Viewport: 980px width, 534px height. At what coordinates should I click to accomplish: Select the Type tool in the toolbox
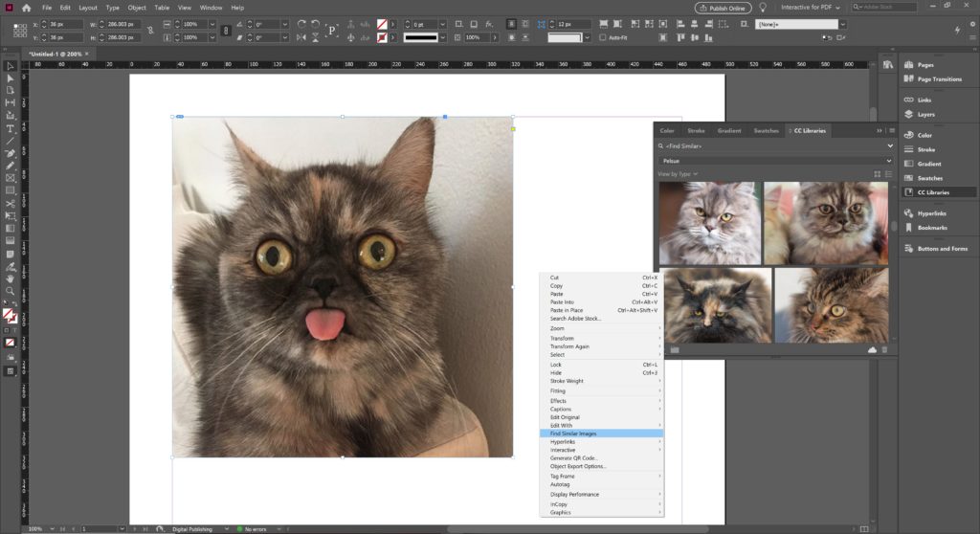click(x=11, y=128)
